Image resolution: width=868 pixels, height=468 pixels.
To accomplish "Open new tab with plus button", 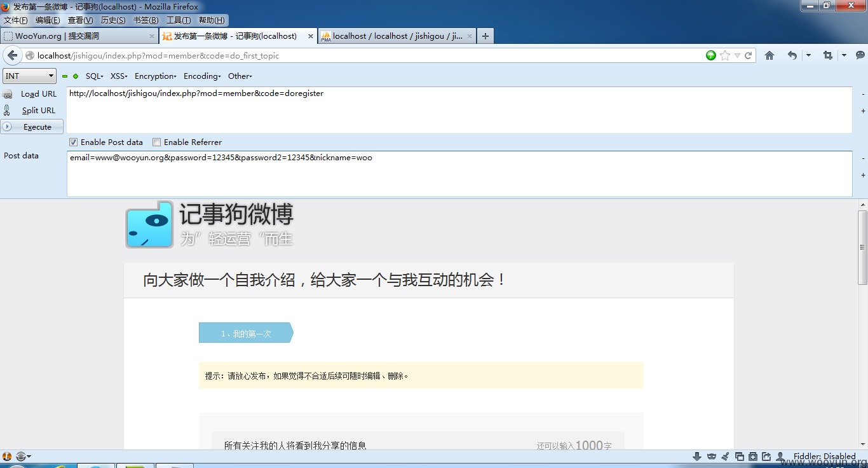I will click(485, 36).
